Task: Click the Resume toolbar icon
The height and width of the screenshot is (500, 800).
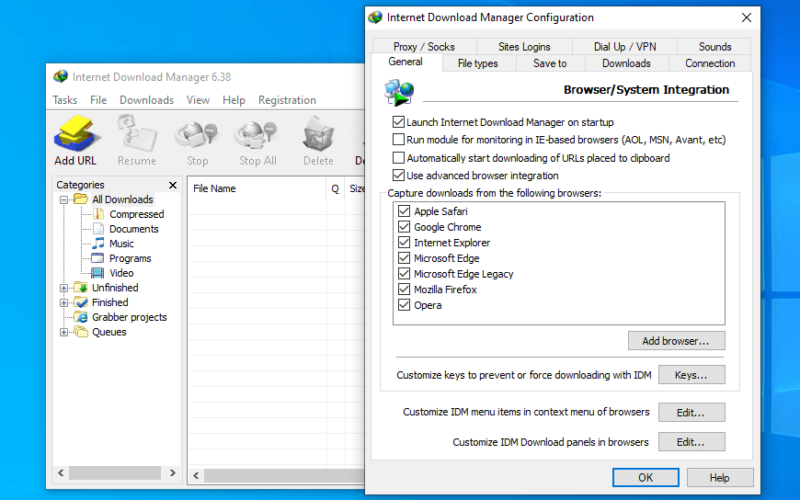Action: [136, 133]
